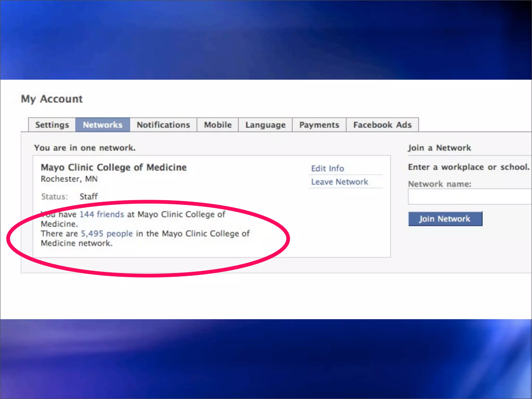Switch to the Notifications tab

pyautogui.click(x=163, y=125)
